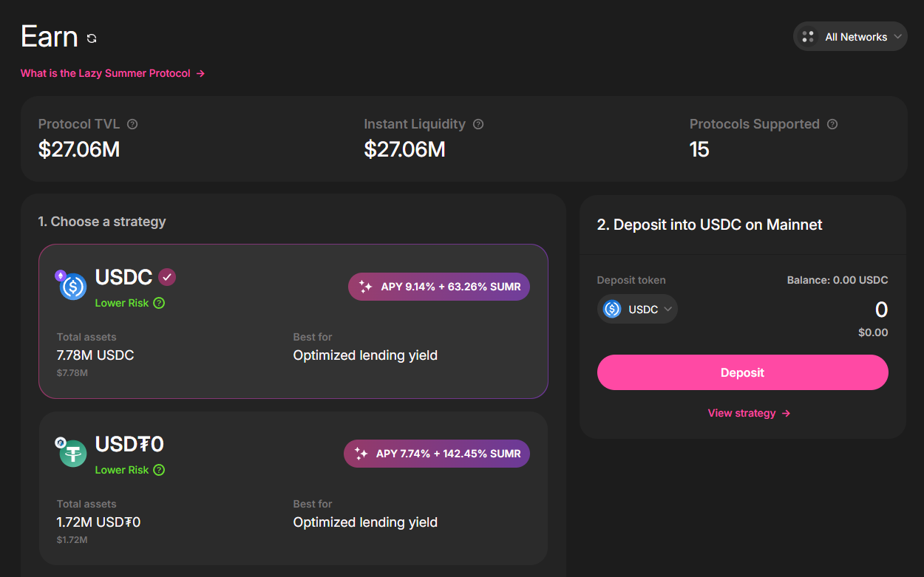This screenshot has height=577, width=924.
Task: Click the 7.78M USDC total assets value
Action: click(x=95, y=355)
